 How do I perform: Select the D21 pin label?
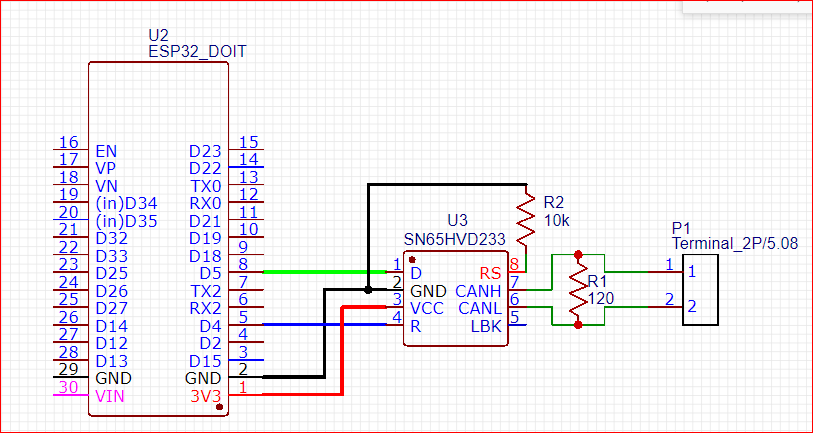click(205, 221)
